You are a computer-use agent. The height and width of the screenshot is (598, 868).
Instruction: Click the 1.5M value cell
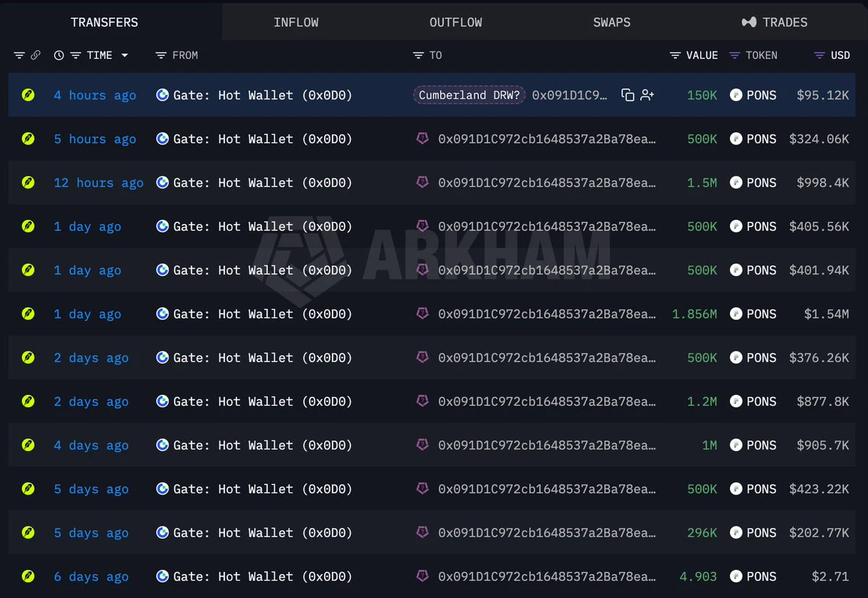click(x=702, y=183)
